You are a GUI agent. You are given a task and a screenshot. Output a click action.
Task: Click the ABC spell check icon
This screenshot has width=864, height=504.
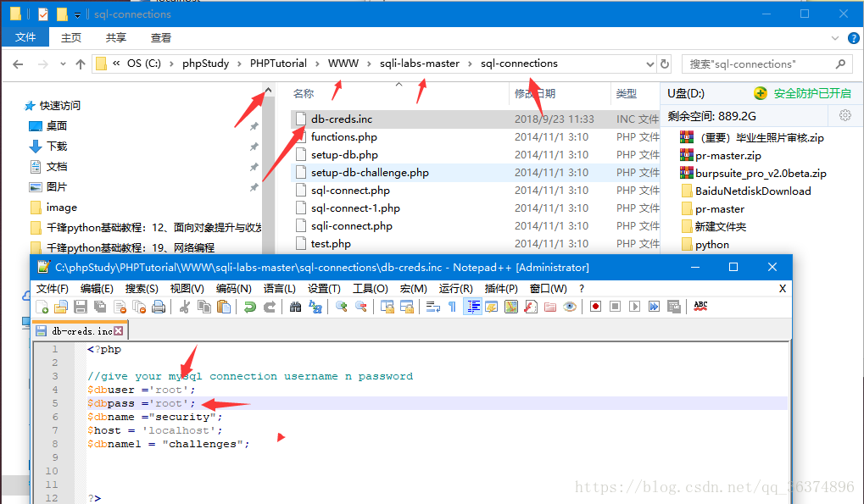pos(700,307)
